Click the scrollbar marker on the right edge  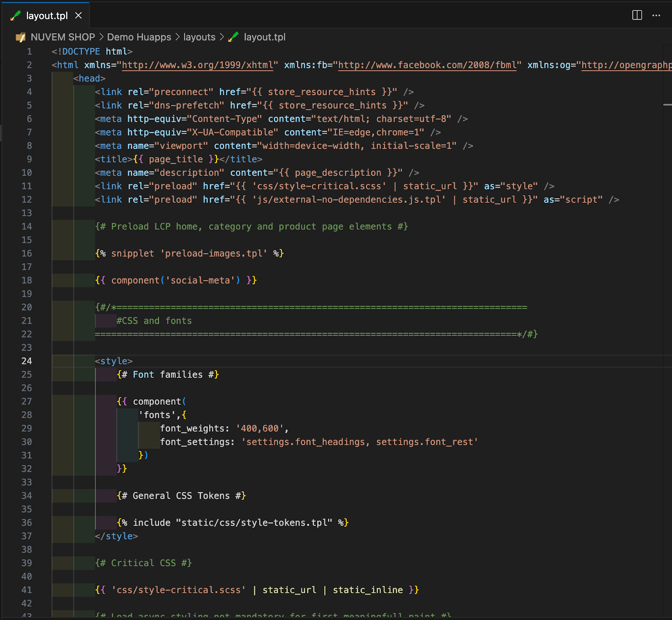(667, 105)
